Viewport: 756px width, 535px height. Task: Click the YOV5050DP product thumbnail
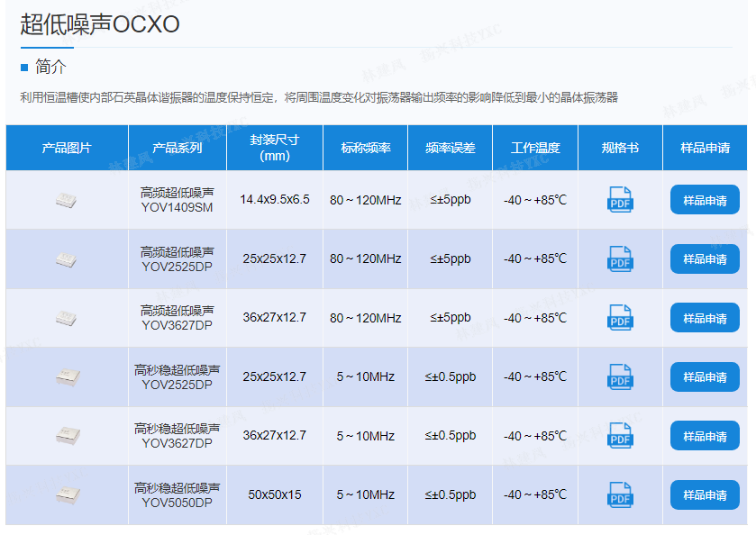pyautogui.click(x=67, y=494)
